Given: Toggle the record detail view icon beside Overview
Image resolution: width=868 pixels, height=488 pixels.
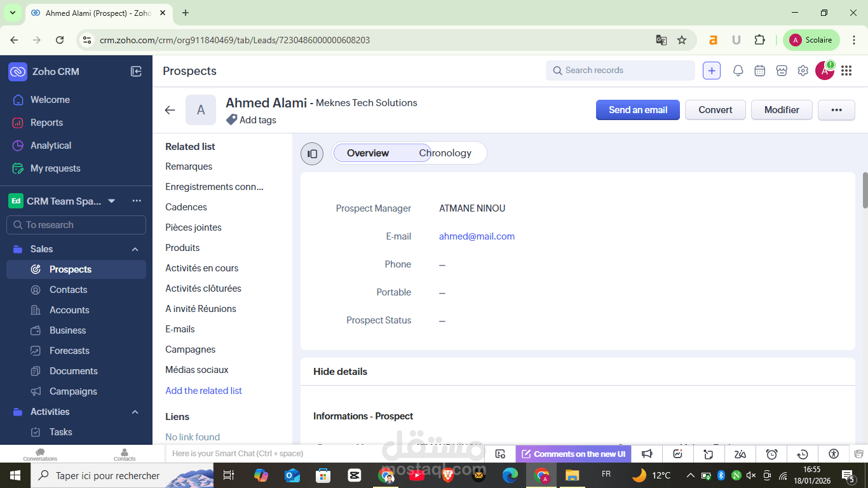Looking at the screenshot, I should tap(312, 153).
